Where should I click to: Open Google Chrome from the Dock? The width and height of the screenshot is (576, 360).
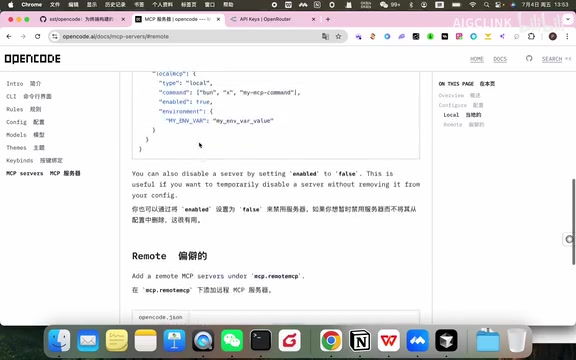click(x=331, y=340)
